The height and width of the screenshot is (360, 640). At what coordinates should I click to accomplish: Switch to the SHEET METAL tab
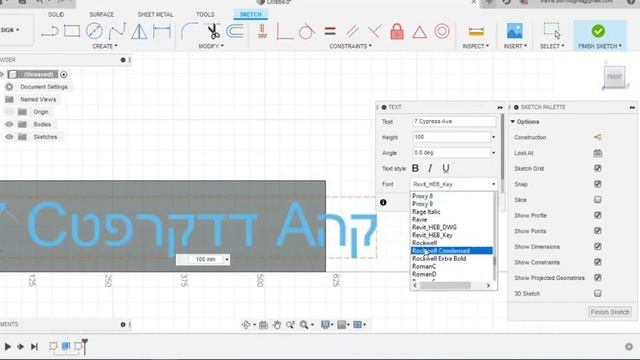point(156,14)
